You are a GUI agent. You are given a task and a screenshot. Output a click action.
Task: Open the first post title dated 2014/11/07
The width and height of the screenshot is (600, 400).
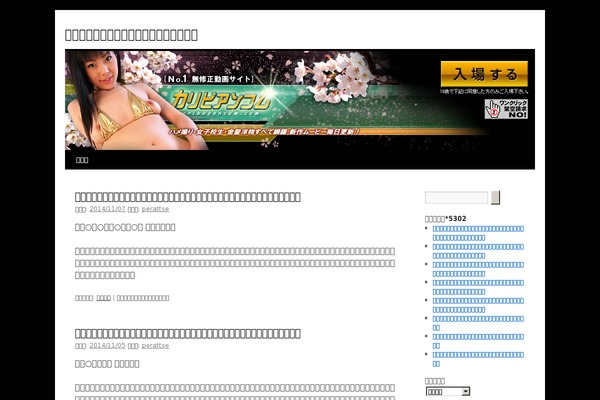pos(188,197)
